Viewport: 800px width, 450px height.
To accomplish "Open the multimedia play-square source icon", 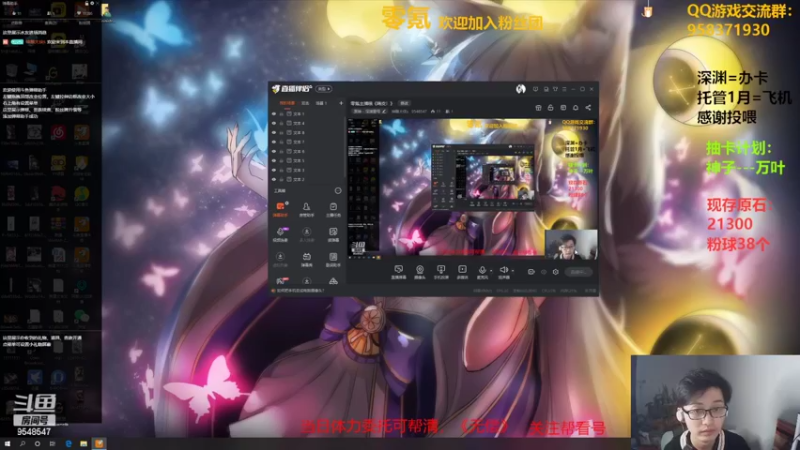I will (x=462, y=269).
